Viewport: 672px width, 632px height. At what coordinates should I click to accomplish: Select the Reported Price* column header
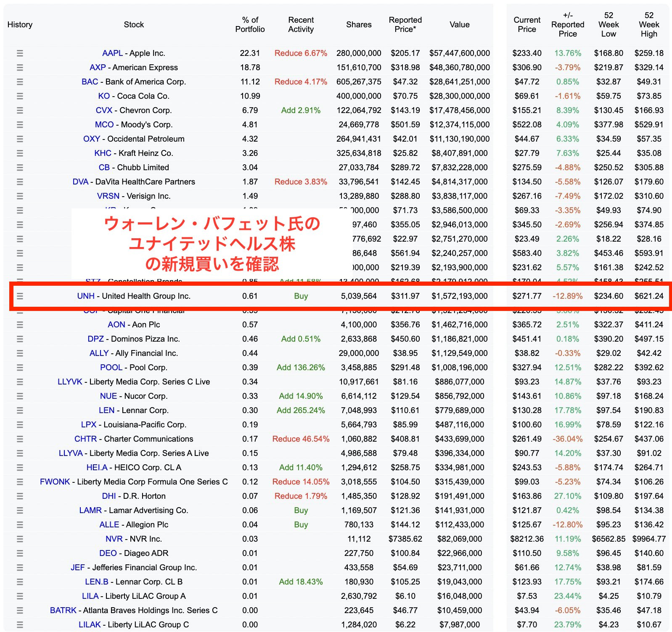[405, 25]
